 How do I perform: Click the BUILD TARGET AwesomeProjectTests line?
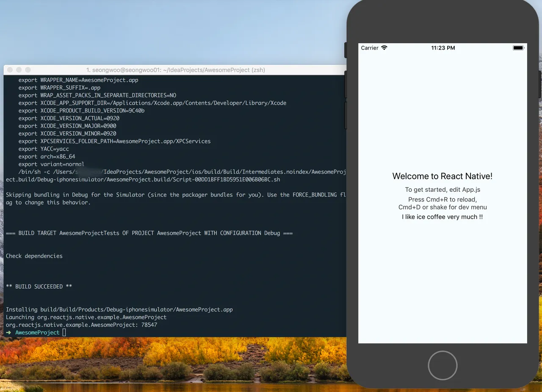(x=149, y=233)
